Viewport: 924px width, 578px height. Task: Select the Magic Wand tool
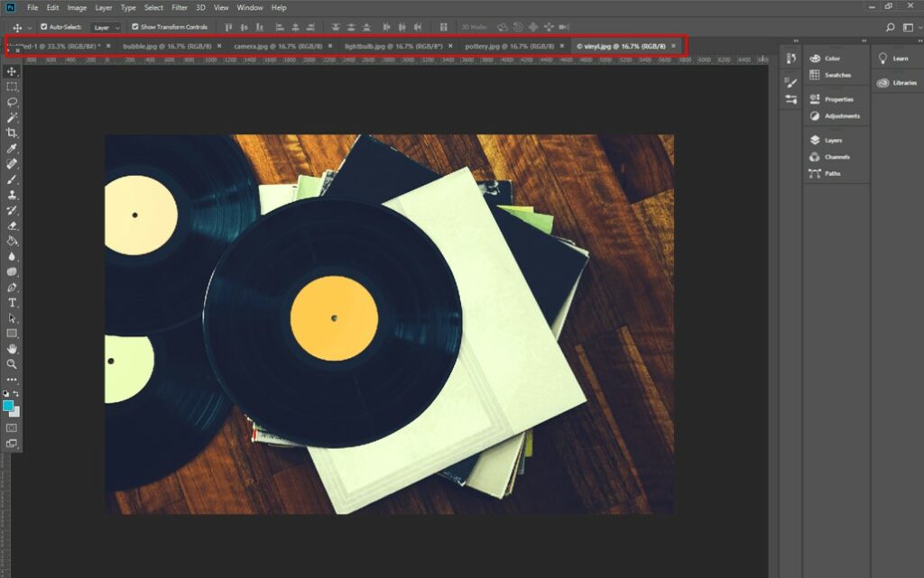click(x=12, y=117)
